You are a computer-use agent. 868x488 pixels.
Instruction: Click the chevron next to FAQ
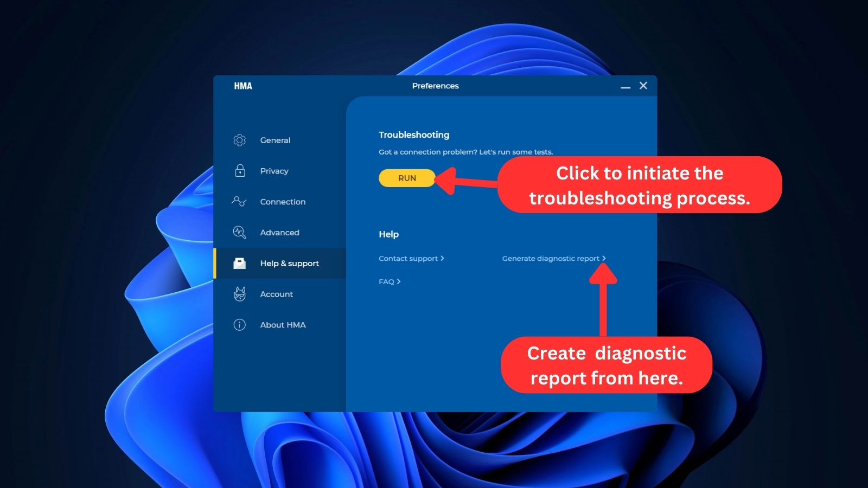click(x=399, y=282)
